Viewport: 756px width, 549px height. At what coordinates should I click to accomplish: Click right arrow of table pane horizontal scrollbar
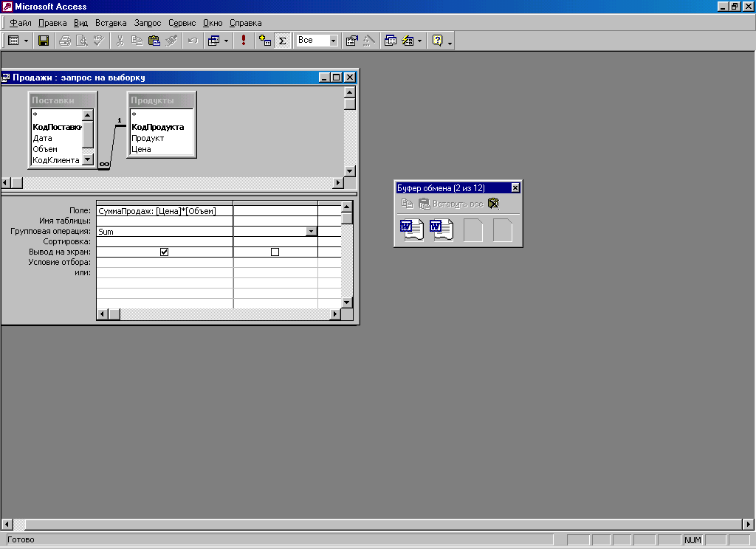[338, 183]
